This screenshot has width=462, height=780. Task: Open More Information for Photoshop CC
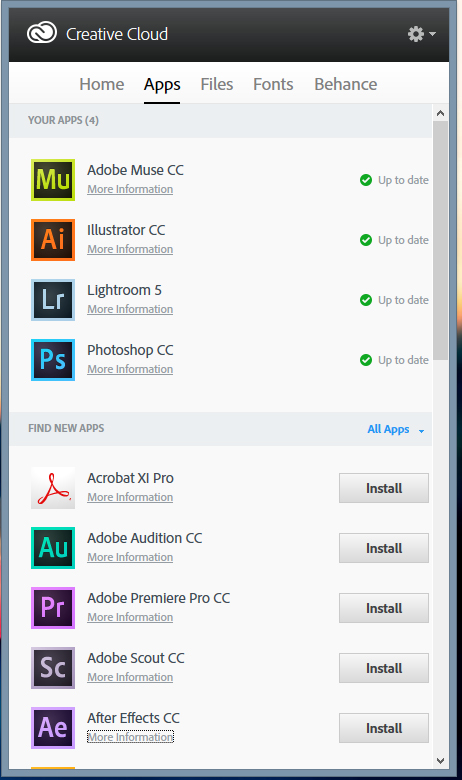click(x=130, y=369)
